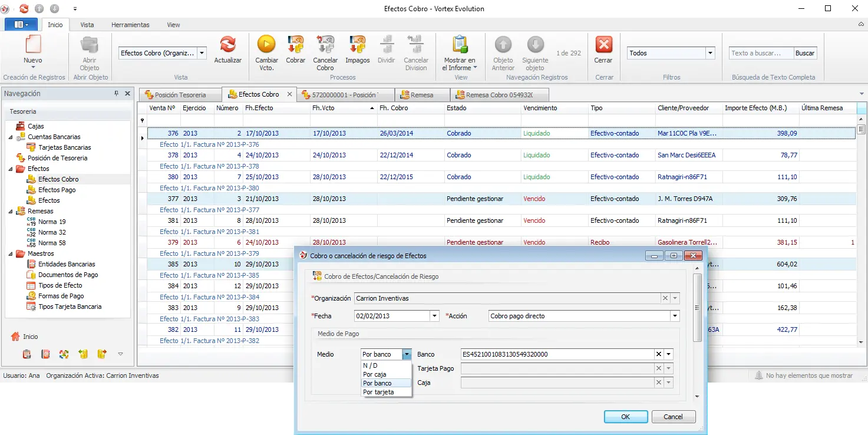Choose Por caja payment option
Image resolution: width=868 pixels, height=435 pixels.
click(386, 374)
